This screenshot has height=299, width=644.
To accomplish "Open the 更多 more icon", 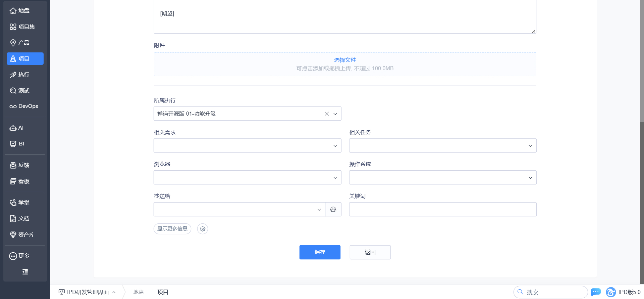I will click(x=13, y=256).
